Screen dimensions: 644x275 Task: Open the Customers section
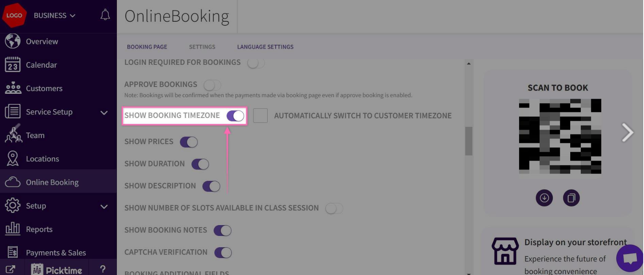coord(44,88)
